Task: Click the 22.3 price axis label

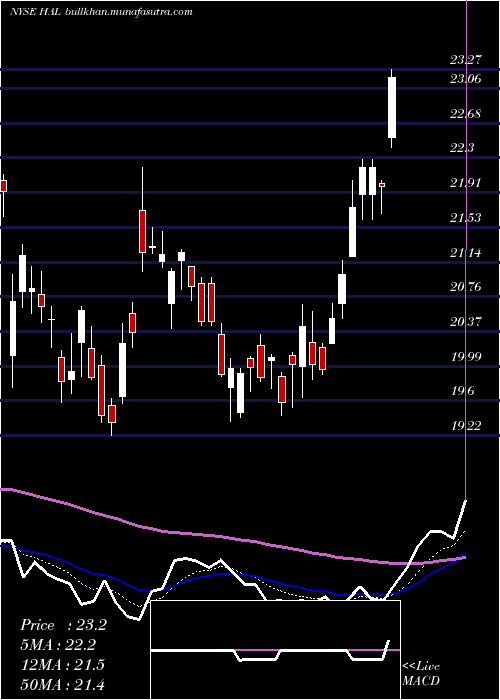Action: pyautogui.click(x=462, y=148)
